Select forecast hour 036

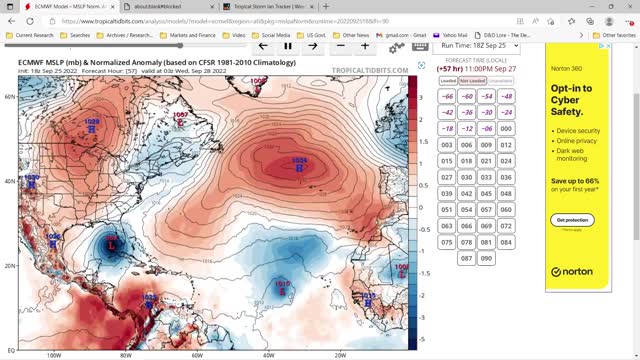506,177
